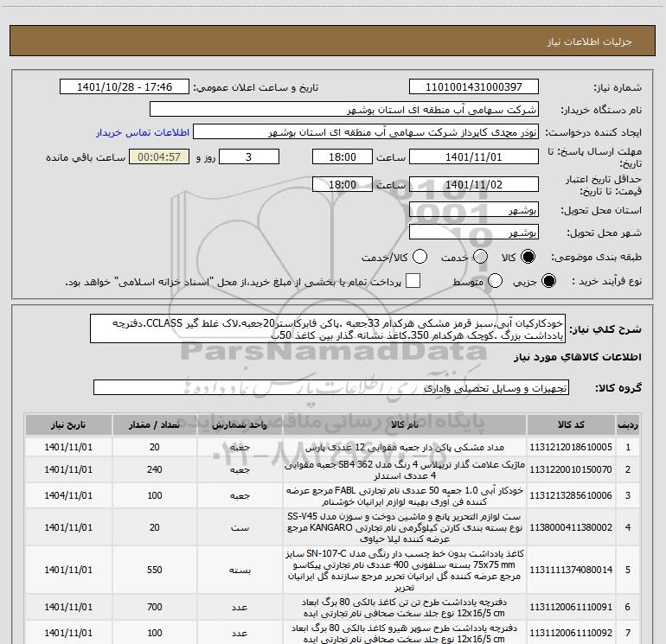Select the متوسط purchase type radio
666x644 pixels.
(x=495, y=281)
